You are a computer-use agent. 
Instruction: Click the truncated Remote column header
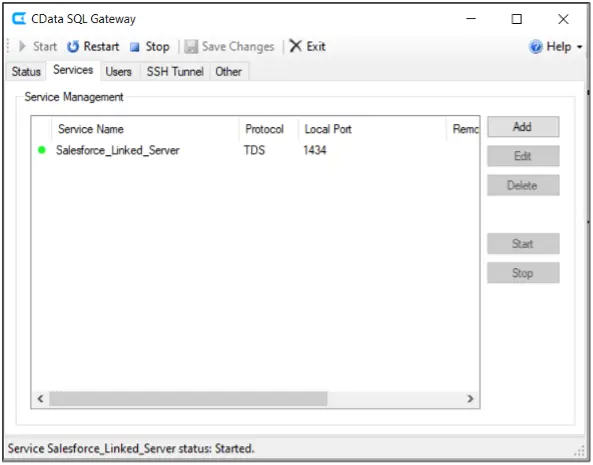464,129
